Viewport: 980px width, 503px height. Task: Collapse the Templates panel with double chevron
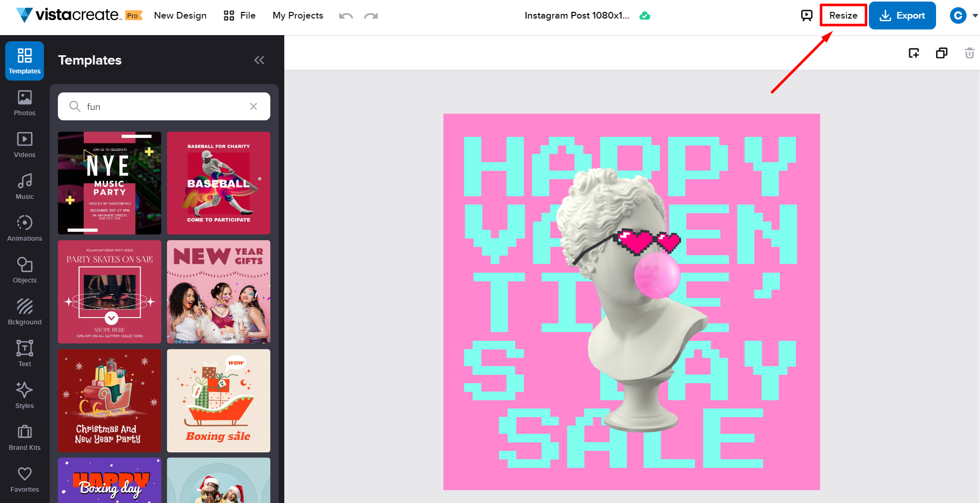[259, 60]
